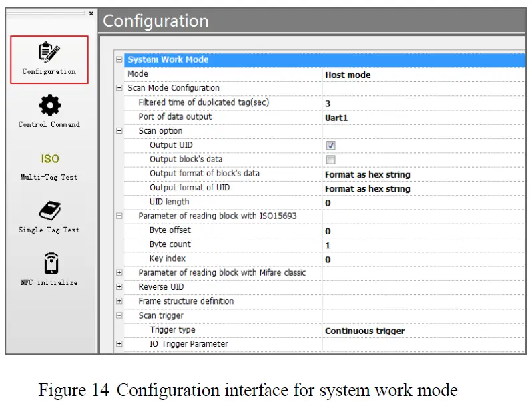532x402 pixels.
Task: Expand Parameter of reading block with Mifare classic
Action: pos(119,272)
